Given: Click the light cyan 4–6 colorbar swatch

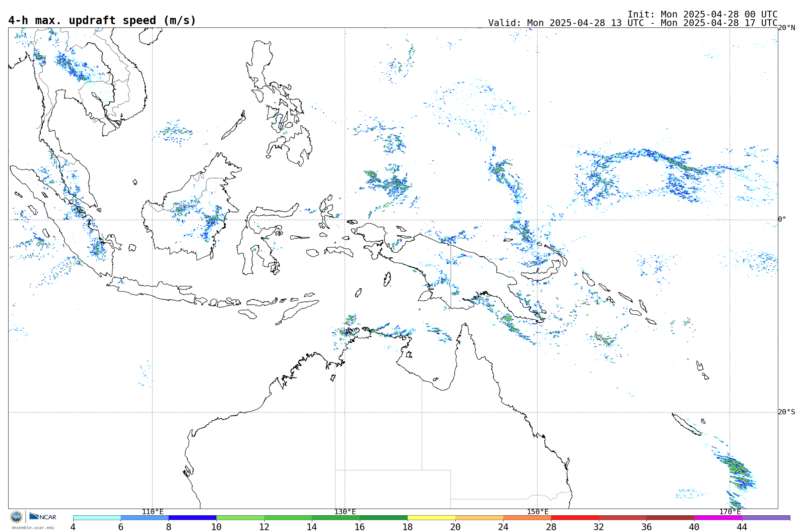Looking at the screenshot, I should click(x=97, y=518).
